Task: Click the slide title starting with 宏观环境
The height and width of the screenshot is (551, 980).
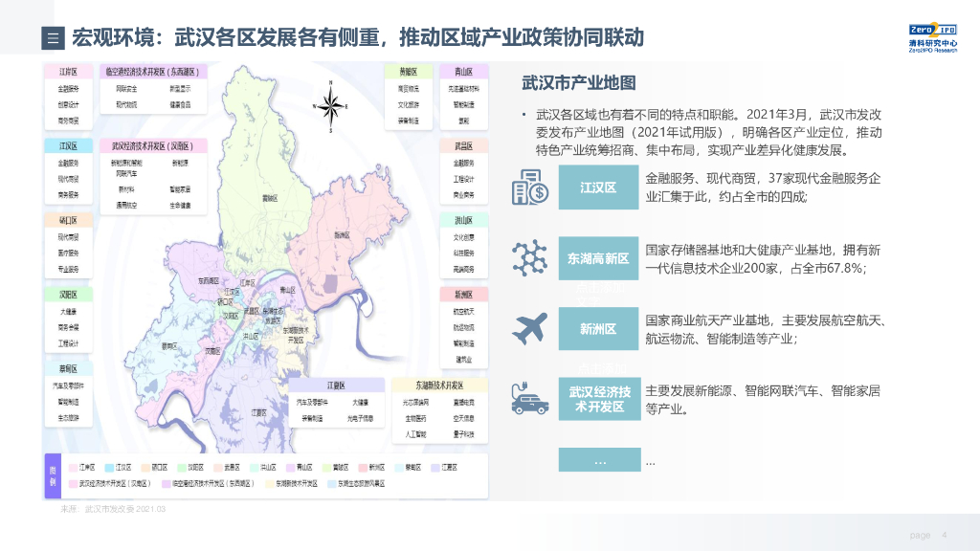Action: (x=358, y=38)
